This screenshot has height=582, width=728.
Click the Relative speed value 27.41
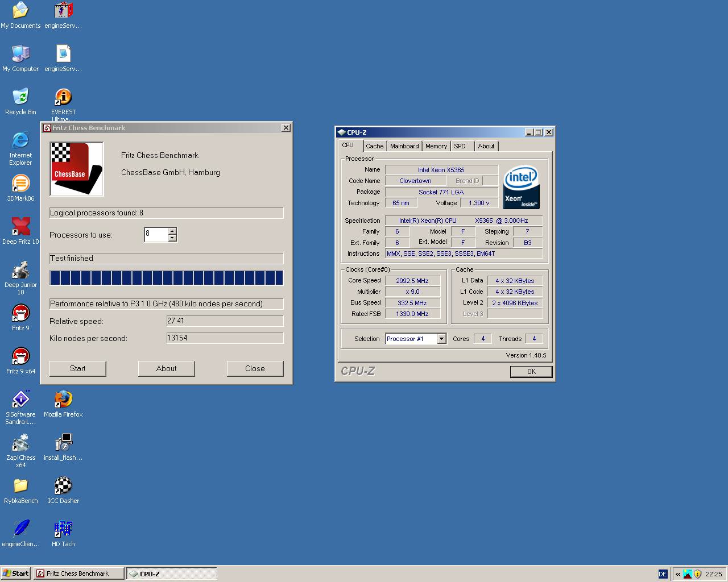[225, 321]
